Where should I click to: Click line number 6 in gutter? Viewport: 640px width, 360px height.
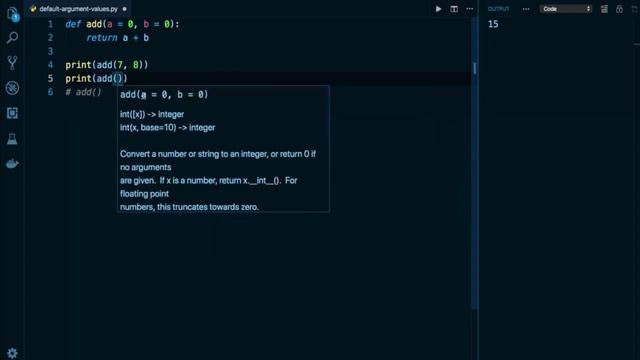(50, 92)
